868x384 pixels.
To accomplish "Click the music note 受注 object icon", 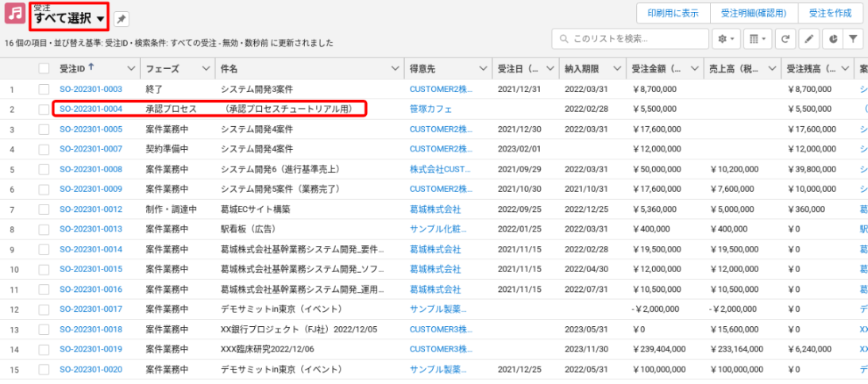I will [x=14, y=13].
